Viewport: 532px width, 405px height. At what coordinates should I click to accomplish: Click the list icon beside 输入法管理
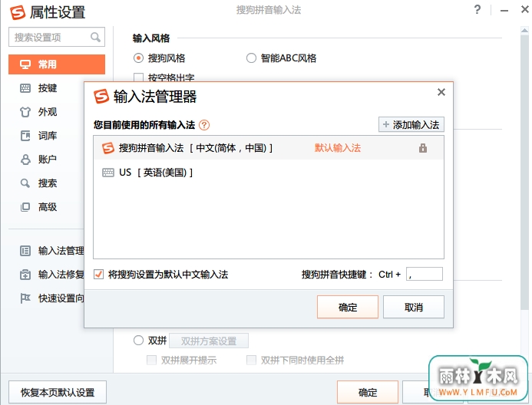click(25, 251)
